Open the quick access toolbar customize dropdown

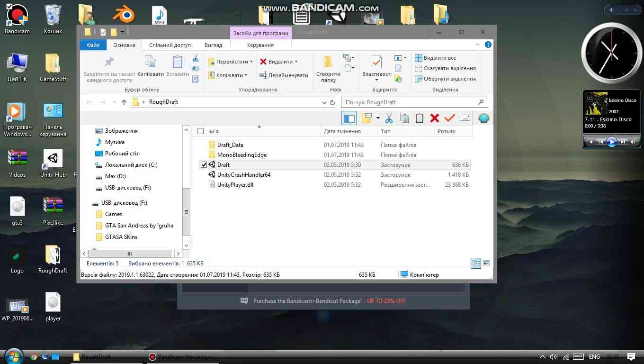(122, 32)
